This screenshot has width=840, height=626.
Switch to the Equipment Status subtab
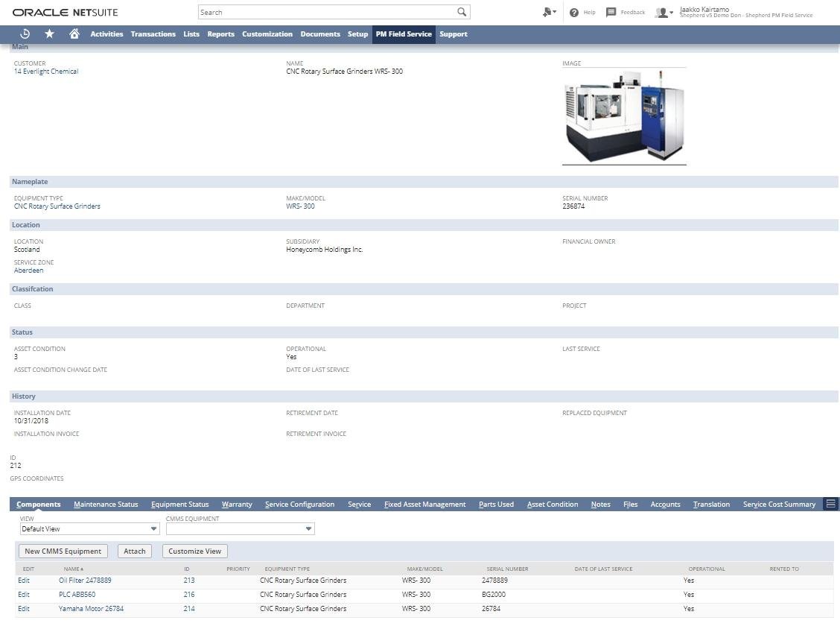click(180, 505)
